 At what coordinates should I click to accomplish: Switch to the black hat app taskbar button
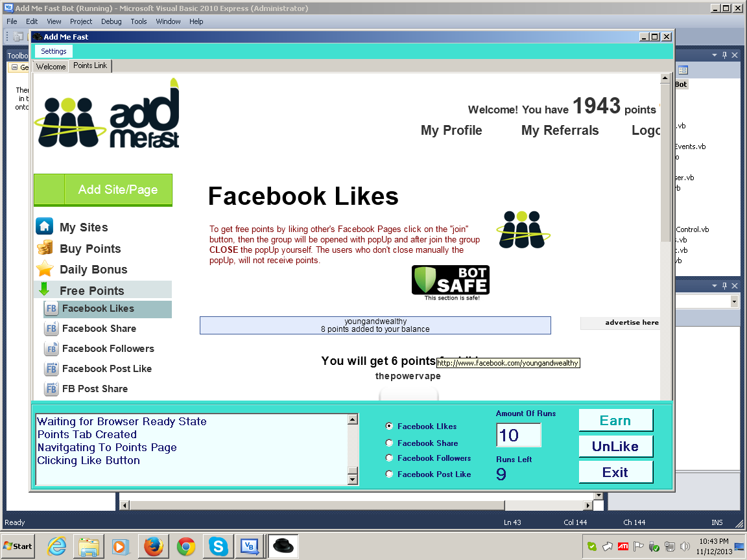click(x=284, y=546)
